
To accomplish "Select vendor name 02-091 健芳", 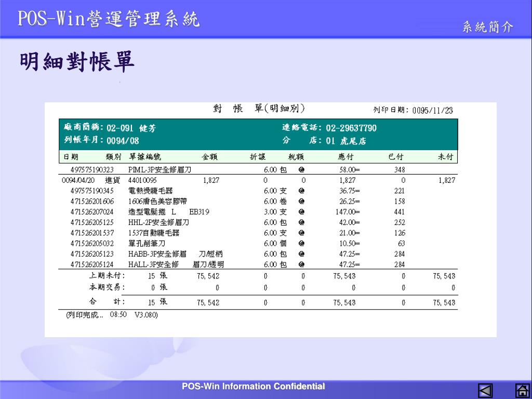I will click(x=131, y=128).
